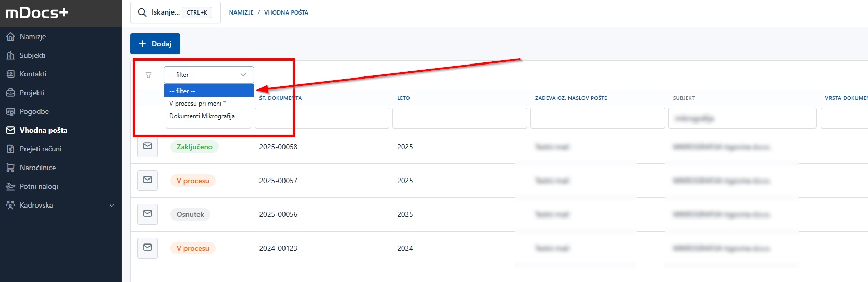Click the funnel filter icon
868x282 pixels.
tap(148, 75)
